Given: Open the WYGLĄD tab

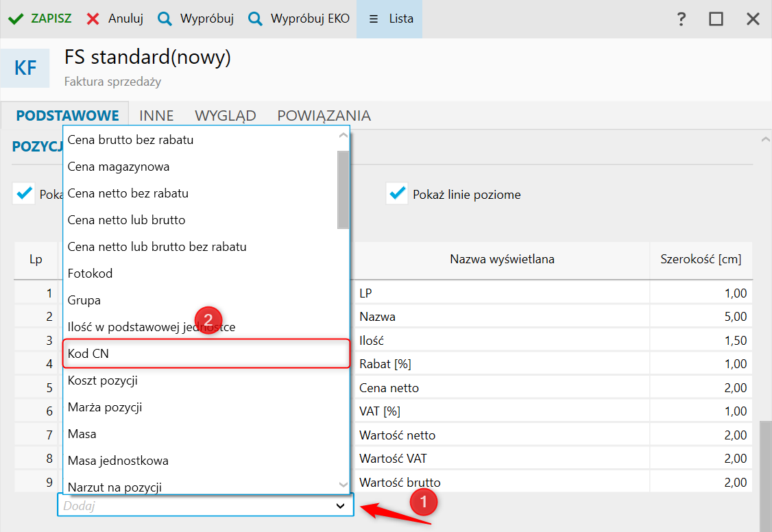Looking at the screenshot, I should click(226, 116).
